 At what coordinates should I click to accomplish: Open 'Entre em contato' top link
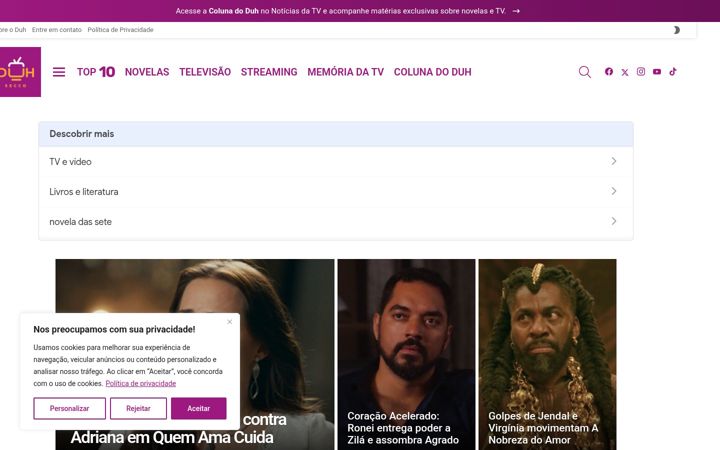pos(56,30)
